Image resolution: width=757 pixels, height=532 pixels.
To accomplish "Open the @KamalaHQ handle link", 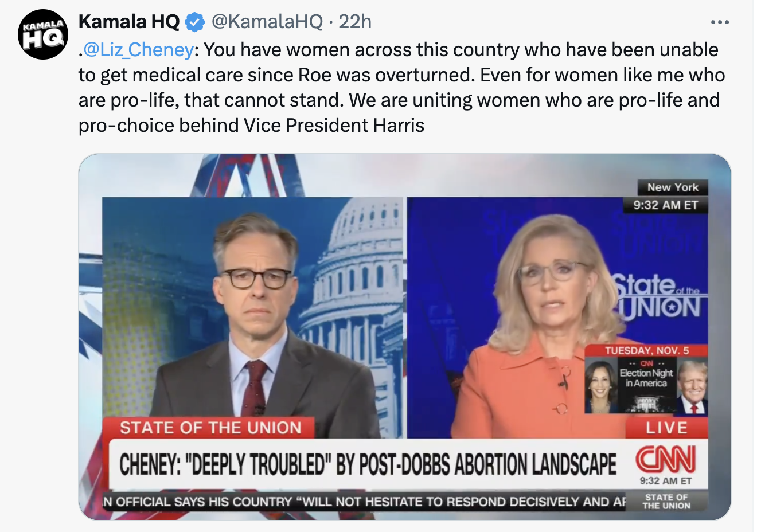I will [267, 22].
